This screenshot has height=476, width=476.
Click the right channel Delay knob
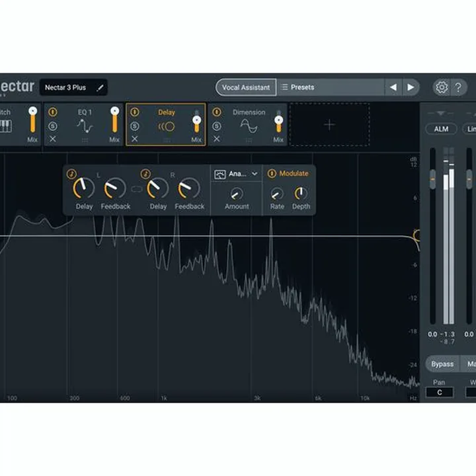(x=158, y=188)
